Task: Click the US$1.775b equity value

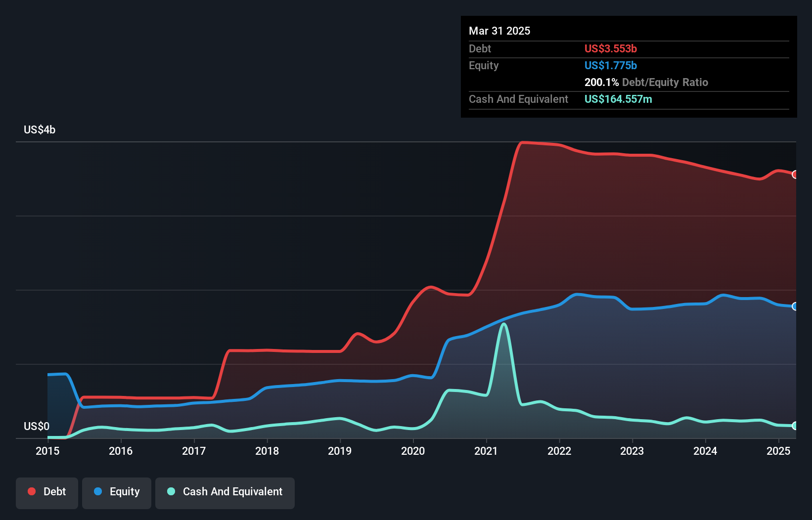Action: [611, 65]
